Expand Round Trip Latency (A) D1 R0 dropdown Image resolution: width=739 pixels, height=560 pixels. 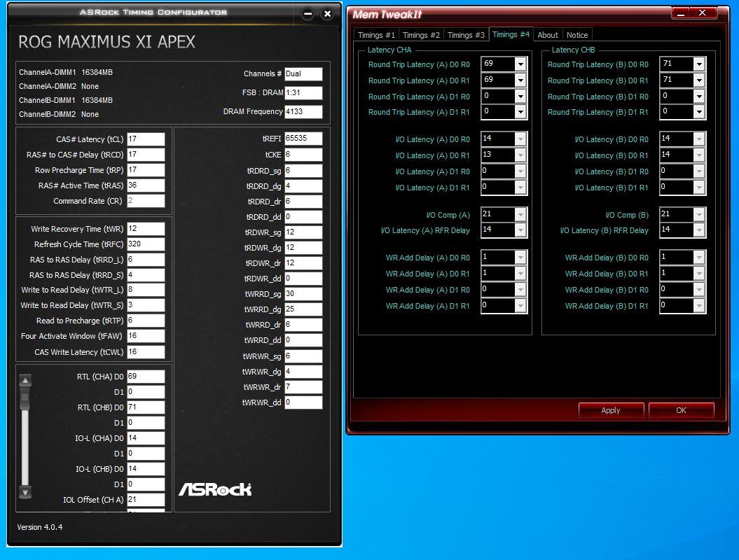click(520, 97)
